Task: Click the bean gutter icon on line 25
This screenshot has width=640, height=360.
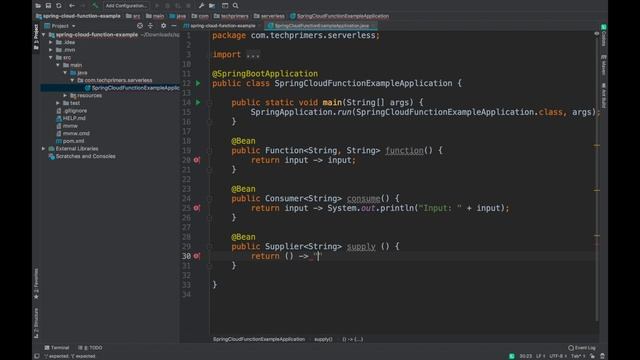Action: (197, 208)
